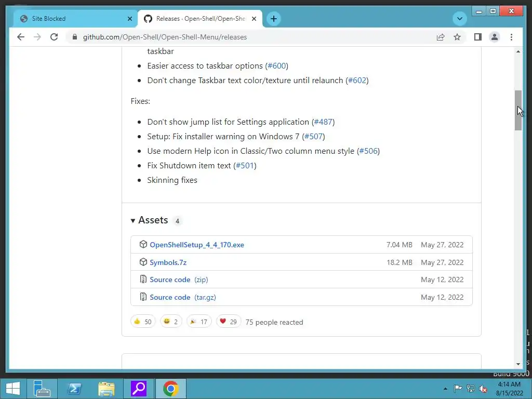Download Source code (zip)

coord(179,280)
